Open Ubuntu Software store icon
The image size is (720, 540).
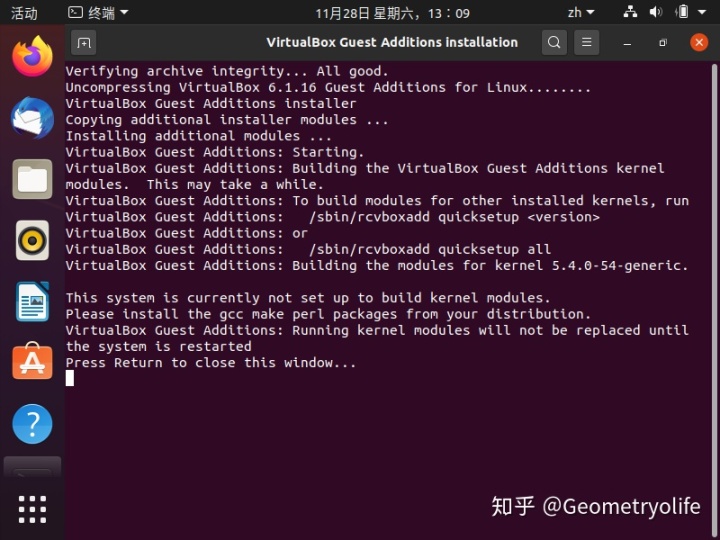coord(32,361)
